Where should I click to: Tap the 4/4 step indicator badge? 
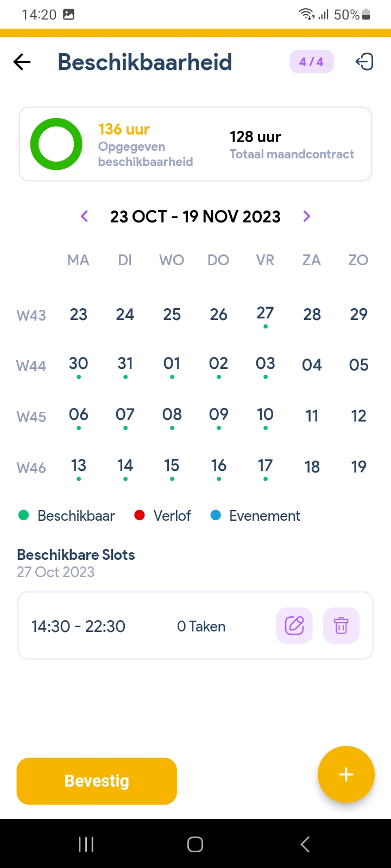(x=311, y=62)
